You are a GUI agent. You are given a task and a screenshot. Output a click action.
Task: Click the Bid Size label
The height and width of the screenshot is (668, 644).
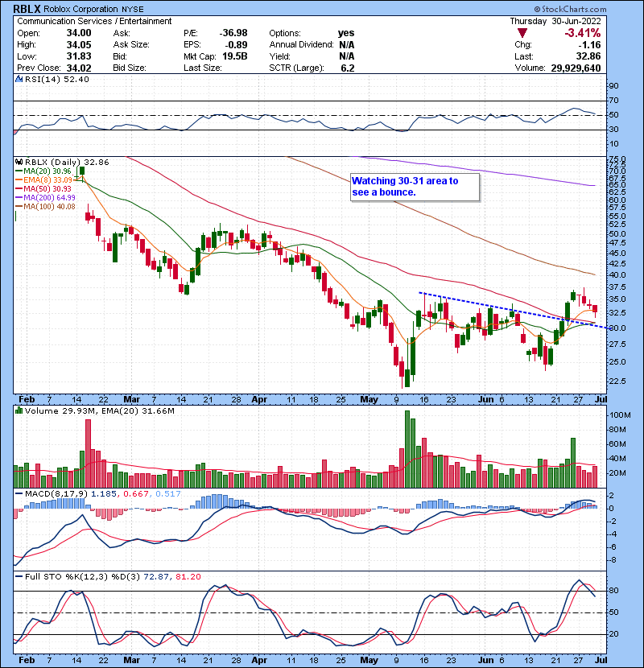click(x=130, y=68)
